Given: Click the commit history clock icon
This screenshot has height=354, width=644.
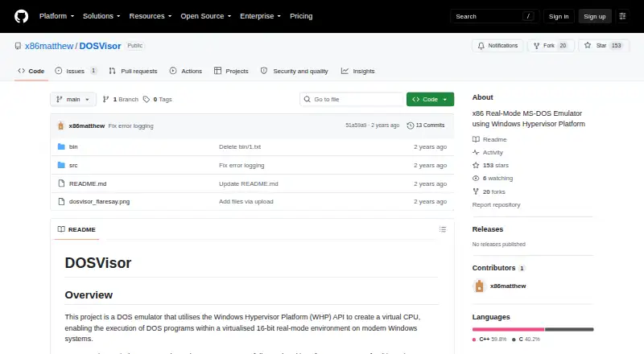Looking at the screenshot, I should pos(410,126).
